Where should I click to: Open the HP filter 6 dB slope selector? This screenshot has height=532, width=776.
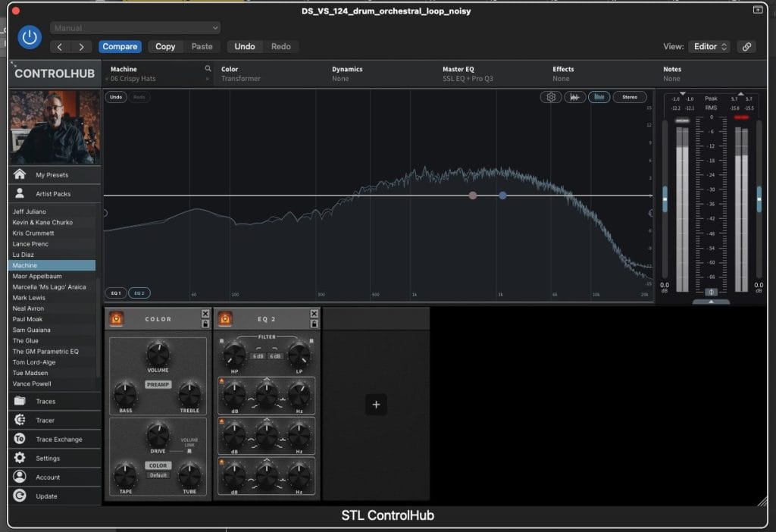click(258, 356)
